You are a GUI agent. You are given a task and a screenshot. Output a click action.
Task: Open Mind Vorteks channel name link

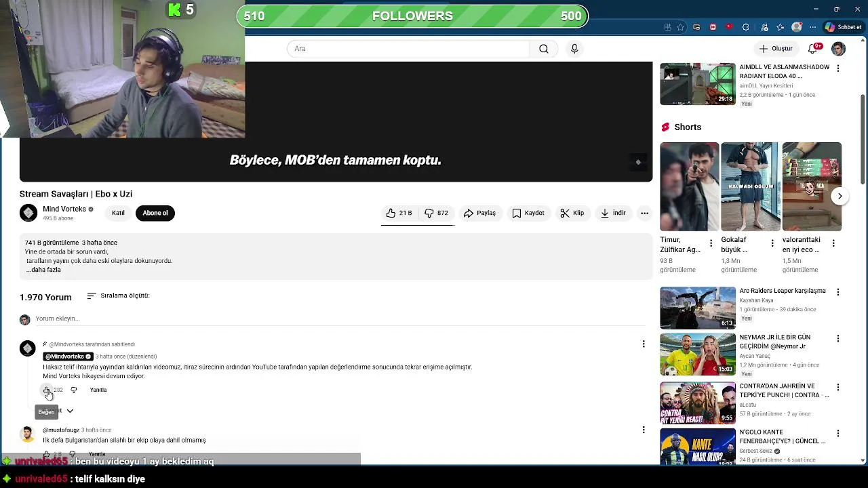coord(64,209)
